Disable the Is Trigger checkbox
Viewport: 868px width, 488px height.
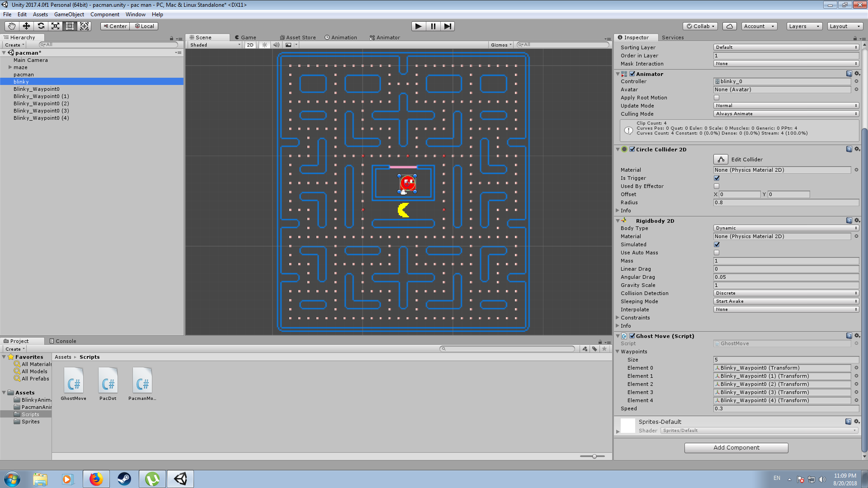click(716, 178)
